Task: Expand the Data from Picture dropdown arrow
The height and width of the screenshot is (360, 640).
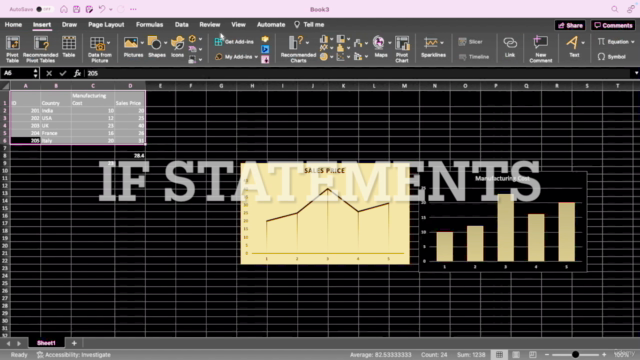Action: coord(108,42)
